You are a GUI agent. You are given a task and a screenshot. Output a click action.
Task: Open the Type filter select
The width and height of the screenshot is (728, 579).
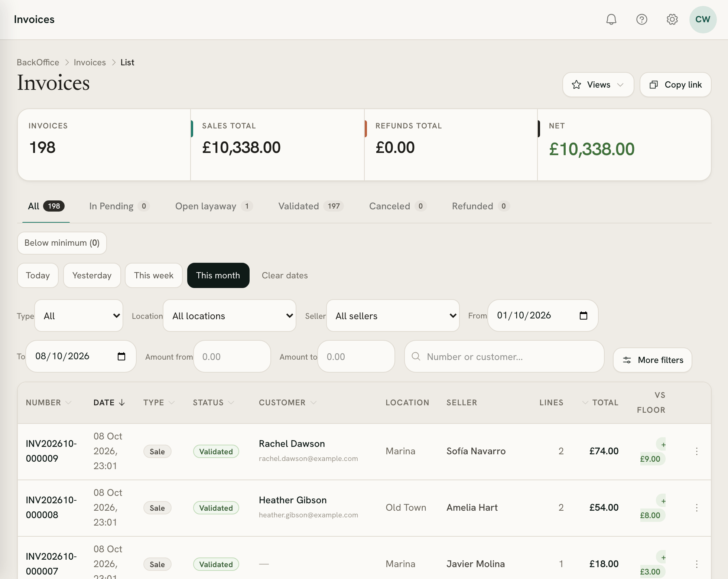coord(79,315)
